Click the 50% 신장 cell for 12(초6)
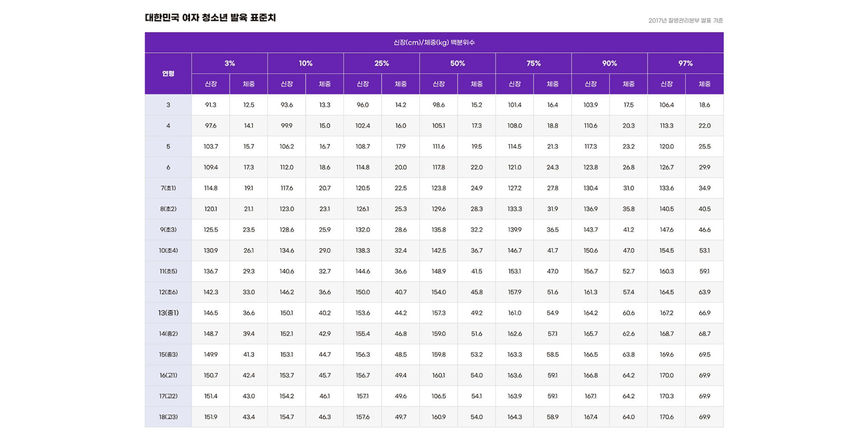This screenshot has width=868, height=447. [x=439, y=292]
